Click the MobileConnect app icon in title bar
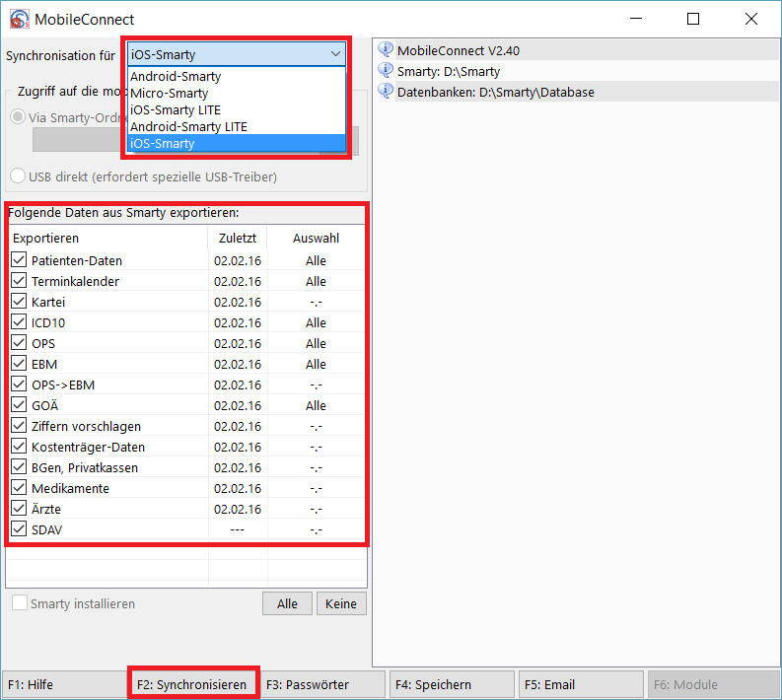Image resolution: width=782 pixels, height=700 pixels. 19,20
